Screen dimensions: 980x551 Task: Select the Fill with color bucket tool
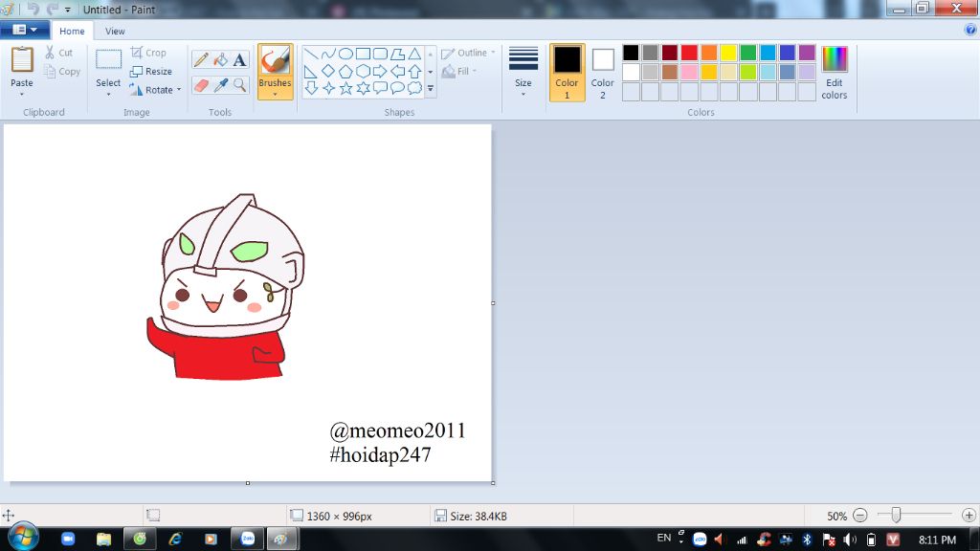click(x=220, y=60)
